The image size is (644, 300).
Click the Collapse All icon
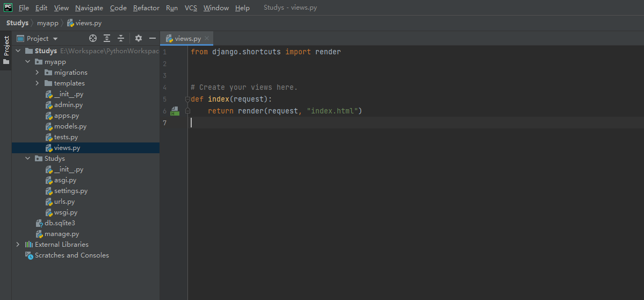pos(121,38)
